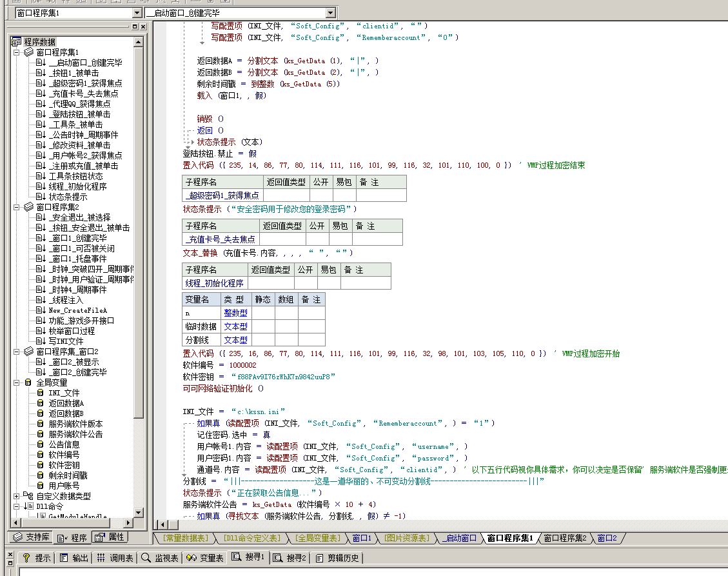
Task: Click the magnifier icon on the 监视表 tab
Action: [x=146, y=557]
